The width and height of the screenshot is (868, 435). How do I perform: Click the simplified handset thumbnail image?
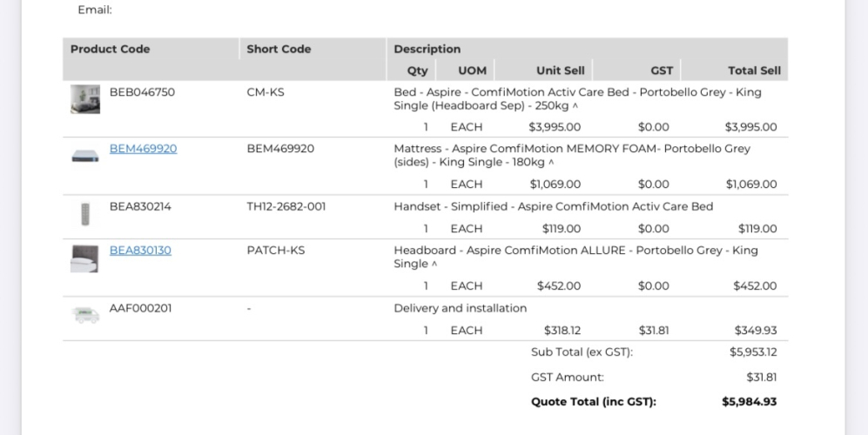pyautogui.click(x=85, y=214)
